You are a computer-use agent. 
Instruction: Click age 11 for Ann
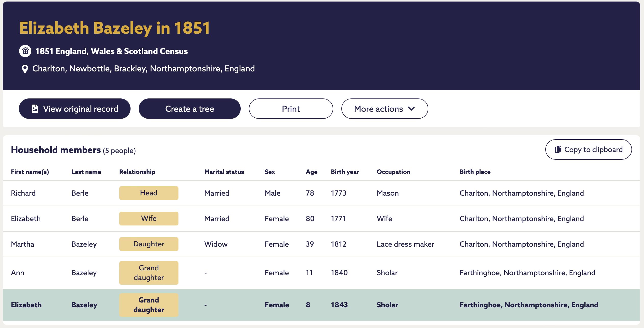309,273
